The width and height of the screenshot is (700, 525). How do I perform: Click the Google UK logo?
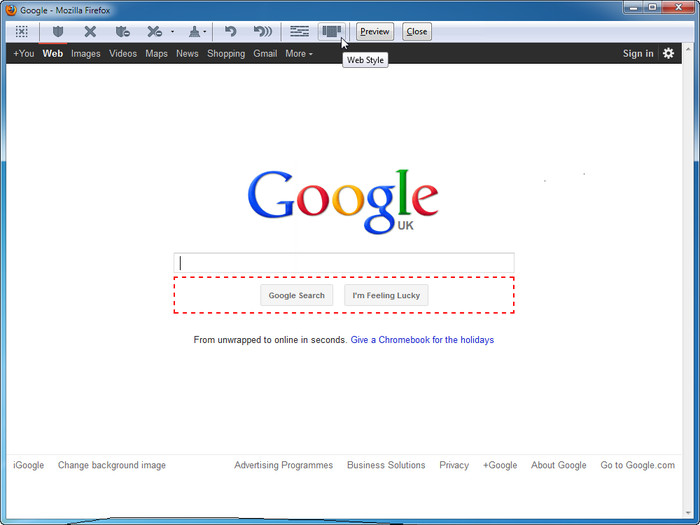343,202
